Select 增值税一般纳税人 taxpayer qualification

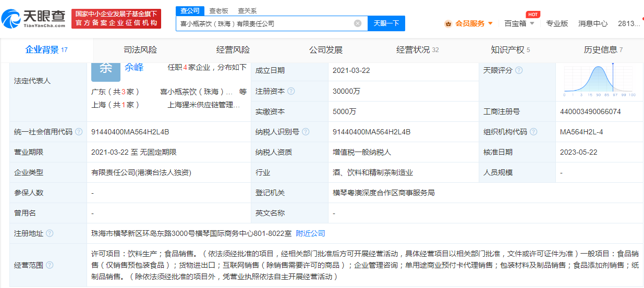pyautogui.click(x=362, y=152)
